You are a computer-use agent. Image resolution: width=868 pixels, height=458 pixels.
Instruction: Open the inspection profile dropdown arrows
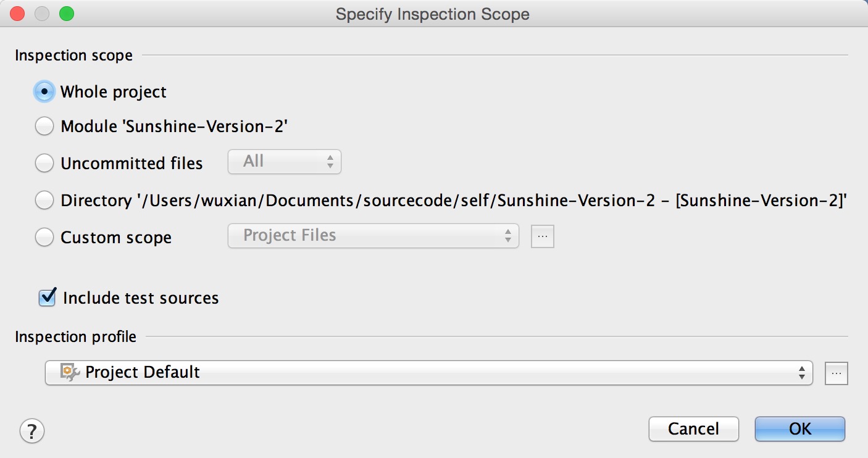click(801, 373)
